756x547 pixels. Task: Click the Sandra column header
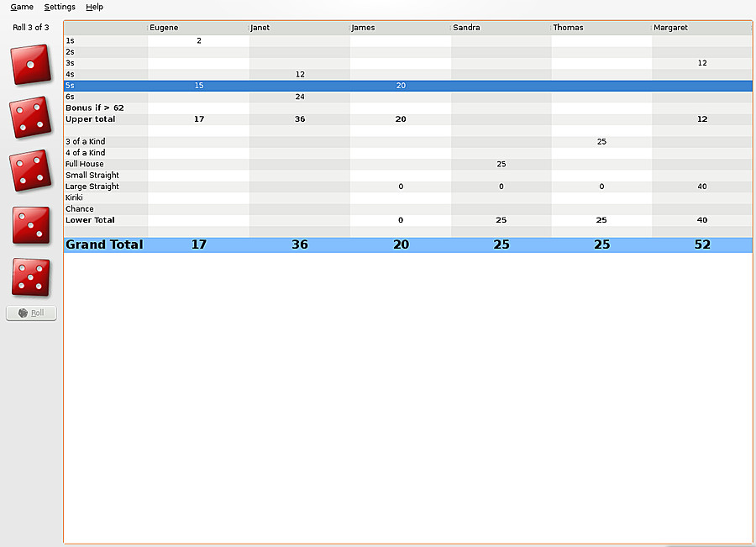click(501, 28)
